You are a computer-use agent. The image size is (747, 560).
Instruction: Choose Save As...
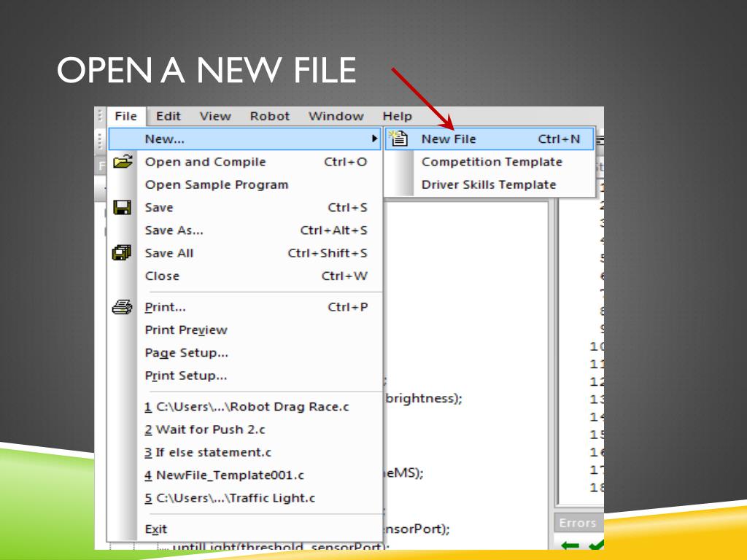coord(245,230)
